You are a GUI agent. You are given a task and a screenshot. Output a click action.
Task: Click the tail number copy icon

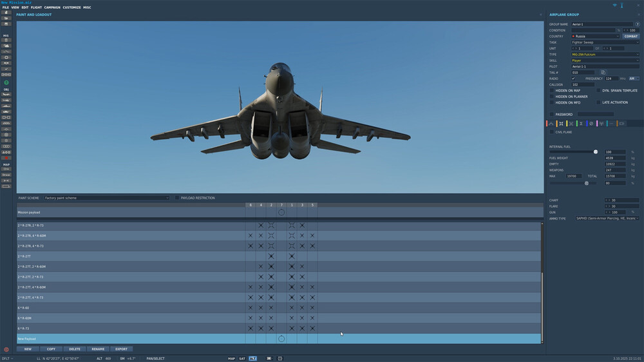(603, 72)
